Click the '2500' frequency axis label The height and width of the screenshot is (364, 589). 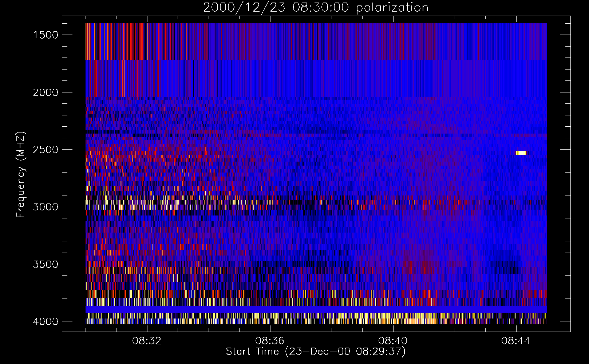46,150
